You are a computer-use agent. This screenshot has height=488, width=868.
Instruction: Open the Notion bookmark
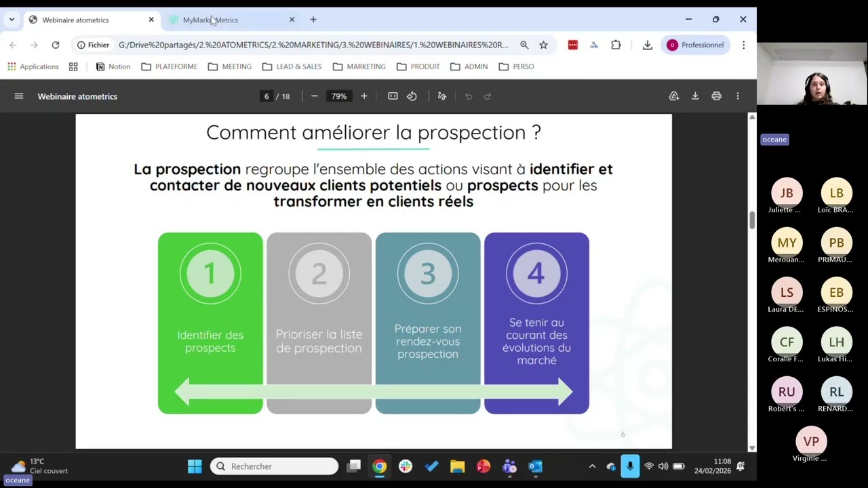[113, 66]
